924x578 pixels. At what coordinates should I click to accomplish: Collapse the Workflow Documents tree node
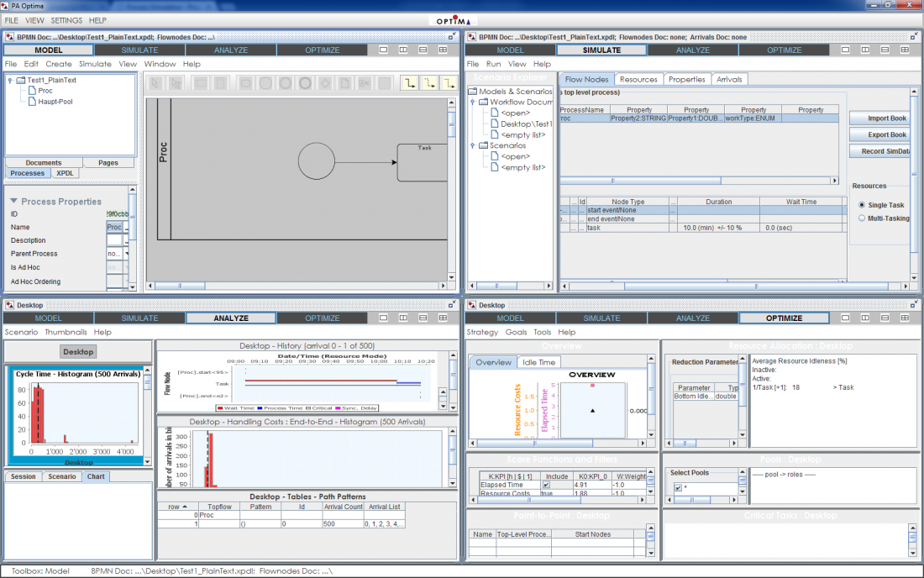point(474,101)
